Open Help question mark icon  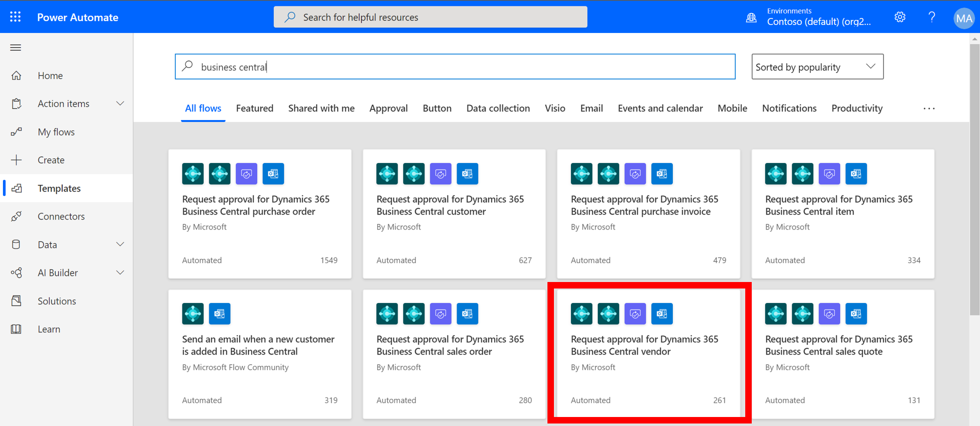tap(932, 17)
